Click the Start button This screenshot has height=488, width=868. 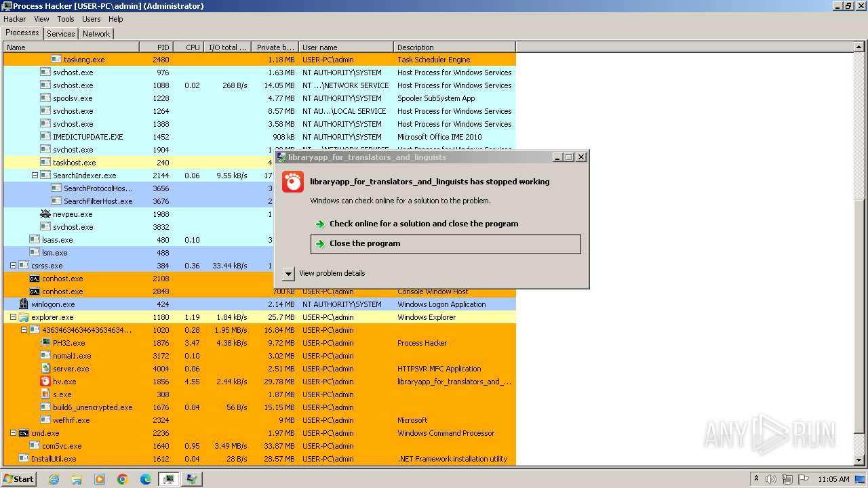(x=19, y=479)
